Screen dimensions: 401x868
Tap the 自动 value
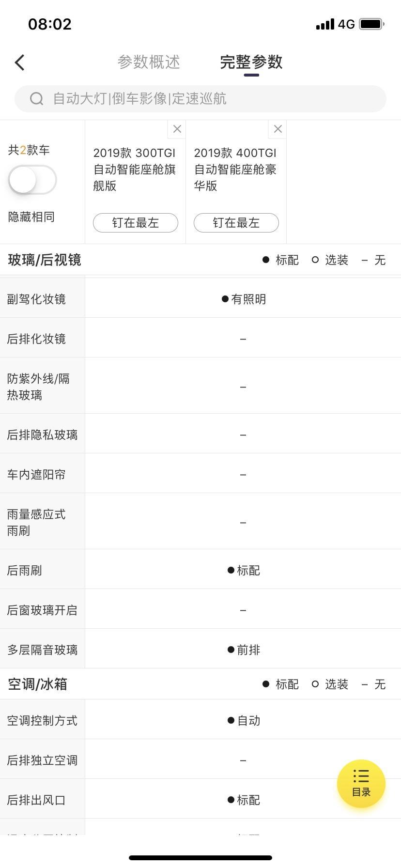(x=244, y=721)
